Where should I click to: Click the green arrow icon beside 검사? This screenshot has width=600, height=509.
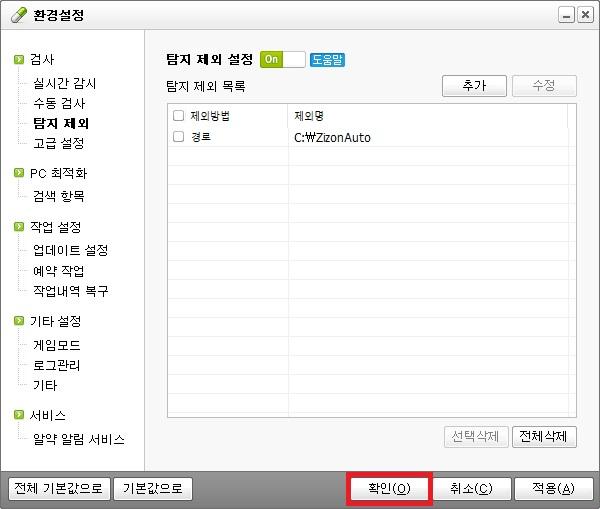click(19, 60)
